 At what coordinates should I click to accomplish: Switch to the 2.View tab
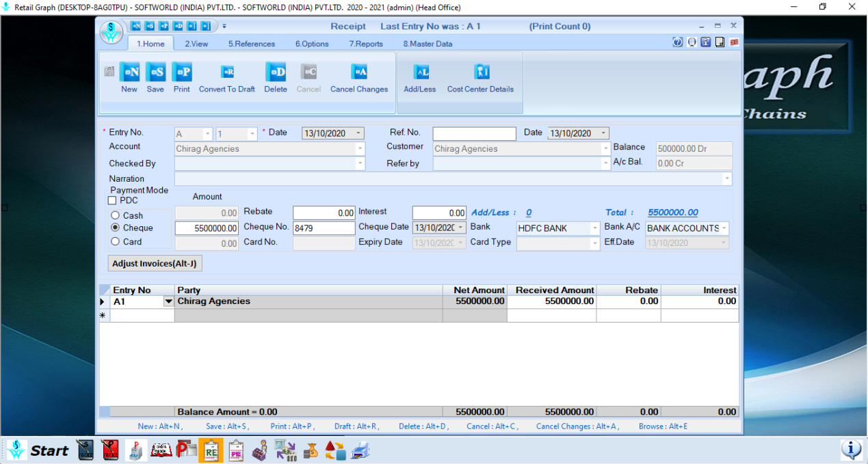point(196,44)
